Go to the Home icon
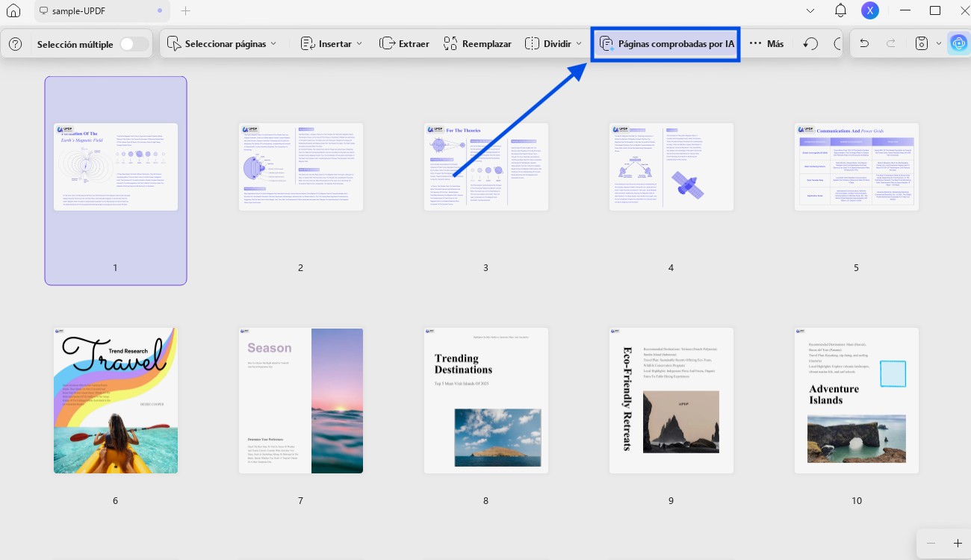Screen dimensions: 971x560 [13, 10]
